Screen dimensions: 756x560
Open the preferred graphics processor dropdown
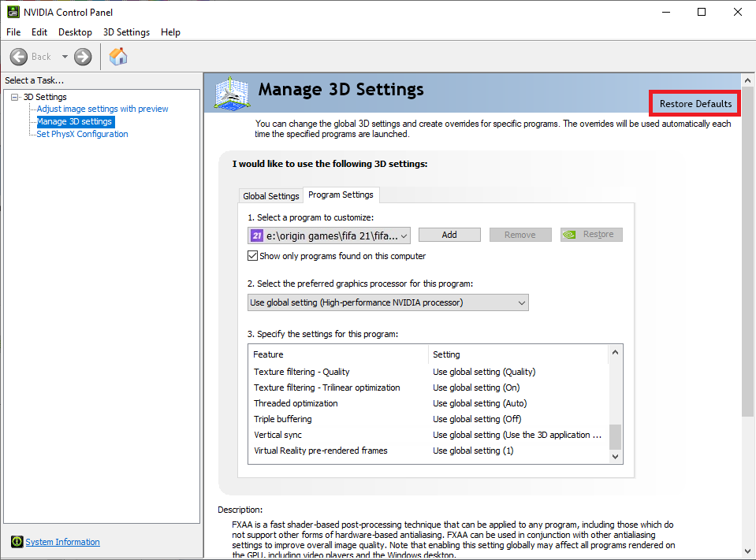point(388,302)
